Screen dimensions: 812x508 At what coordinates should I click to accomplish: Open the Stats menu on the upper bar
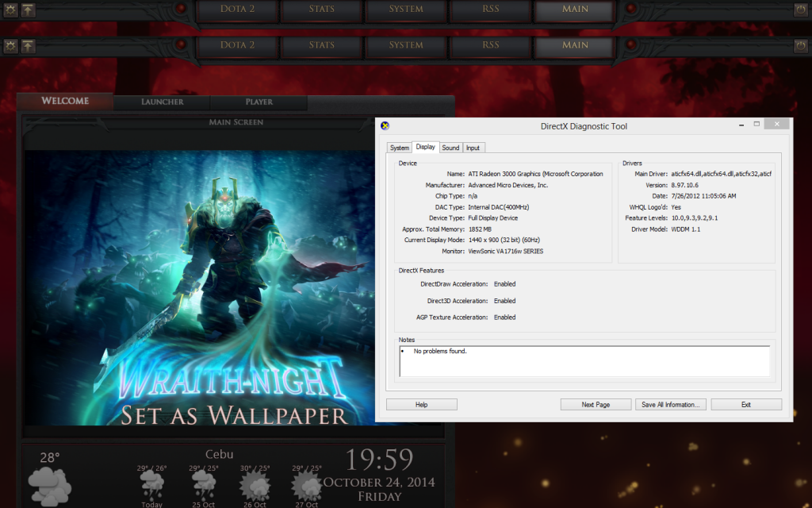[x=321, y=10]
